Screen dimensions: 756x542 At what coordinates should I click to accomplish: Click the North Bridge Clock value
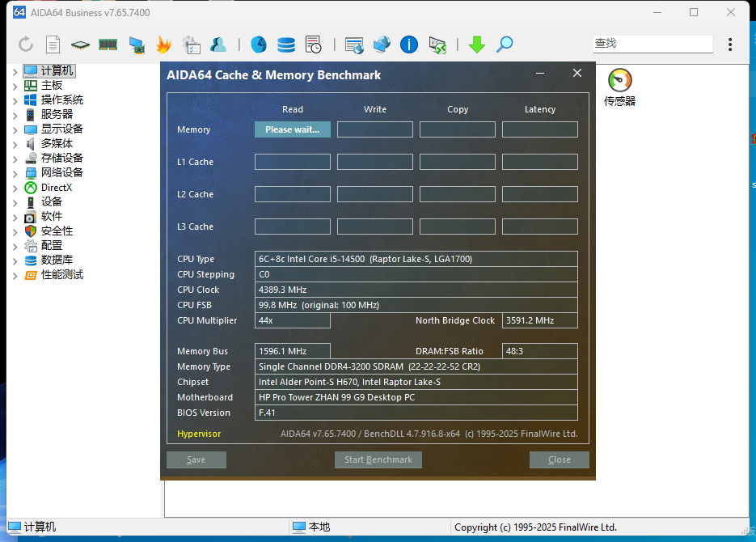[x=539, y=320]
